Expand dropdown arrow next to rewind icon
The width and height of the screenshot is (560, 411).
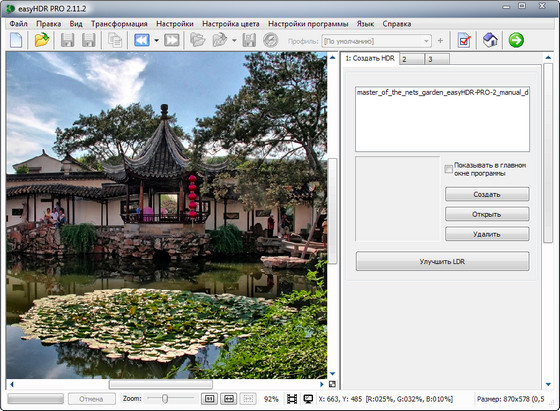(x=156, y=40)
